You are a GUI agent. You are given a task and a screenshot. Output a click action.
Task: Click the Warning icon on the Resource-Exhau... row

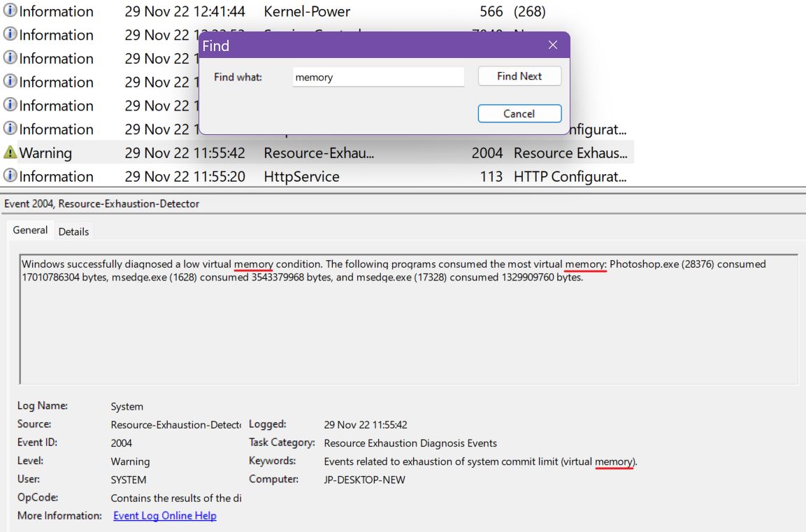(10, 152)
